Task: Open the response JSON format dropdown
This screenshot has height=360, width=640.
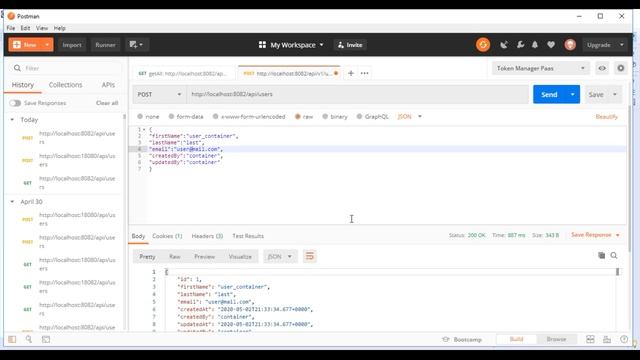Action: click(280, 256)
